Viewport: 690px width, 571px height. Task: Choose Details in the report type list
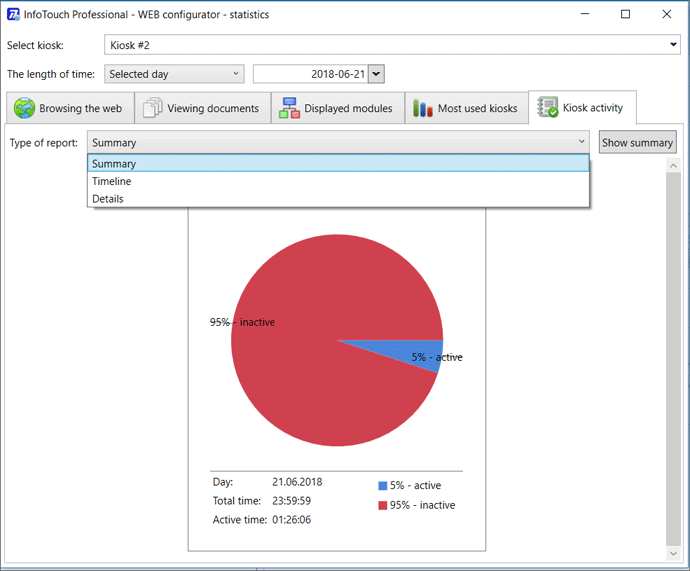(x=338, y=199)
